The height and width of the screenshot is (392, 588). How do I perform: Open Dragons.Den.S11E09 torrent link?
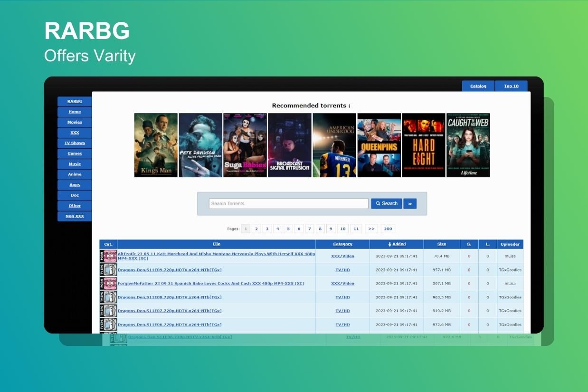(170, 270)
